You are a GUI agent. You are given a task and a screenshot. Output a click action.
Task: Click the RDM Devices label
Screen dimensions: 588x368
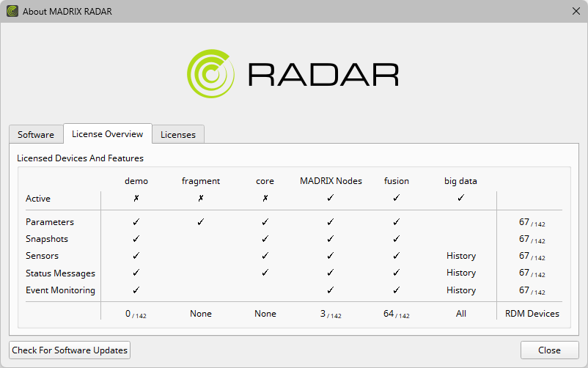[532, 314]
